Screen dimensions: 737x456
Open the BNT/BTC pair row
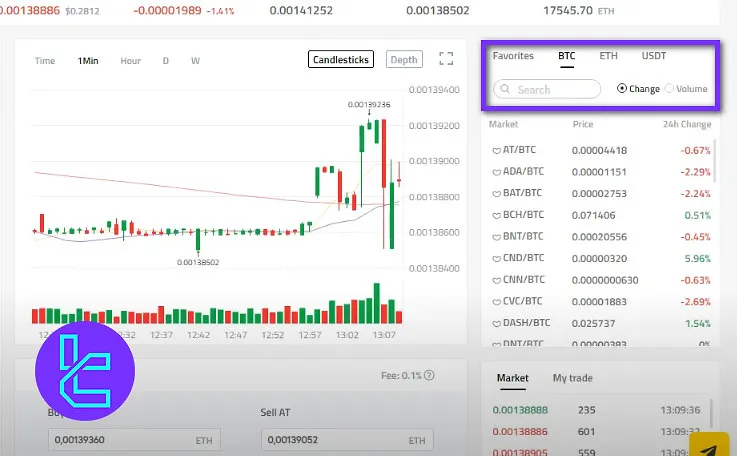tap(600, 237)
